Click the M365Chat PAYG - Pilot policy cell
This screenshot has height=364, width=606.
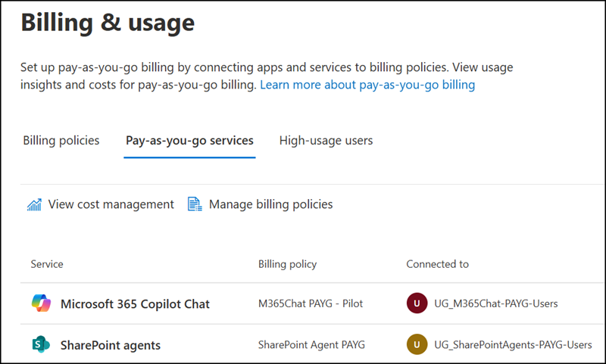(311, 303)
